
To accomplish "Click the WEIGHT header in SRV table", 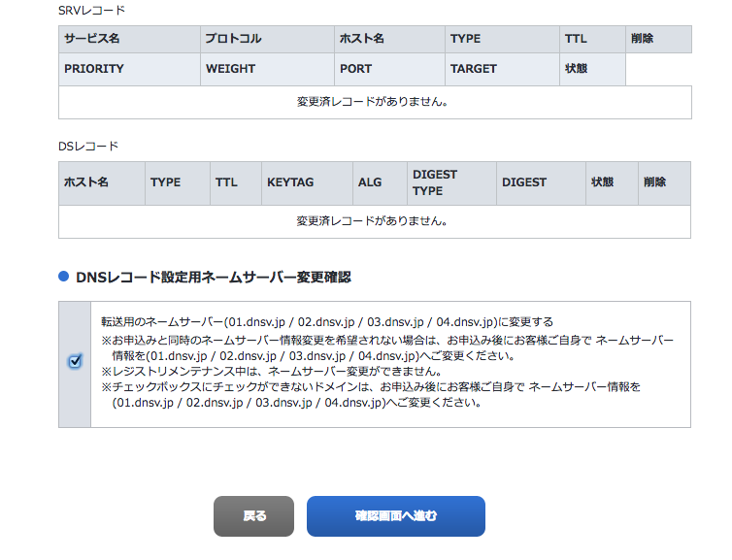I will click(231, 69).
